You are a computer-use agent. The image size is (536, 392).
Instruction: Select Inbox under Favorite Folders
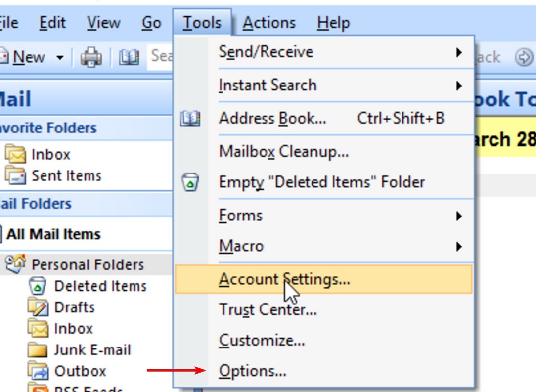pyautogui.click(x=50, y=154)
